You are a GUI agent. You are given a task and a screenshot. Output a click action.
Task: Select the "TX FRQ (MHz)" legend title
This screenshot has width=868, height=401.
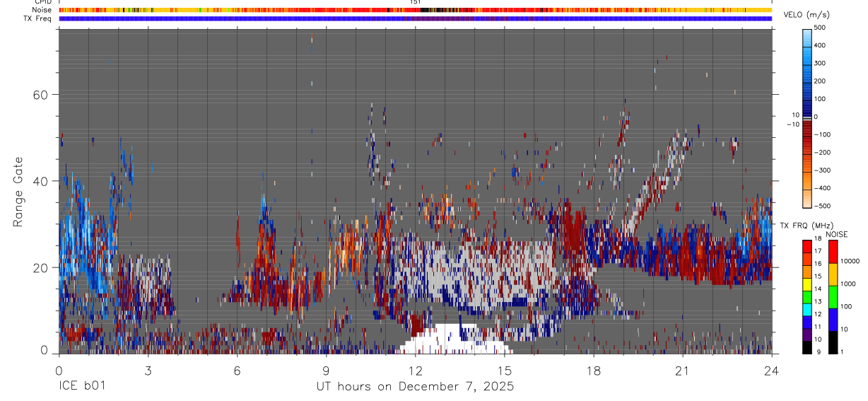pyautogui.click(x=805, y=226)
